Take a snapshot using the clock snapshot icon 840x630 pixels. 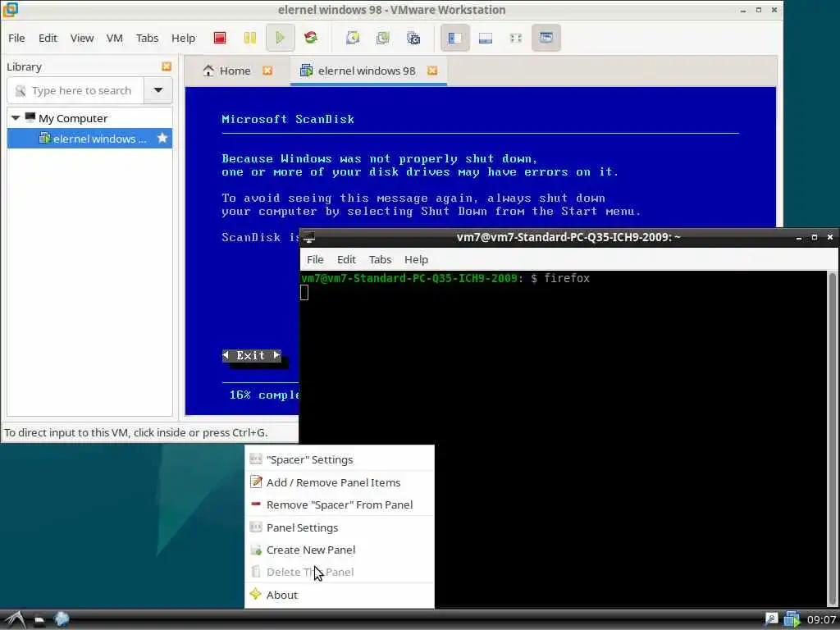pos(353,38)
